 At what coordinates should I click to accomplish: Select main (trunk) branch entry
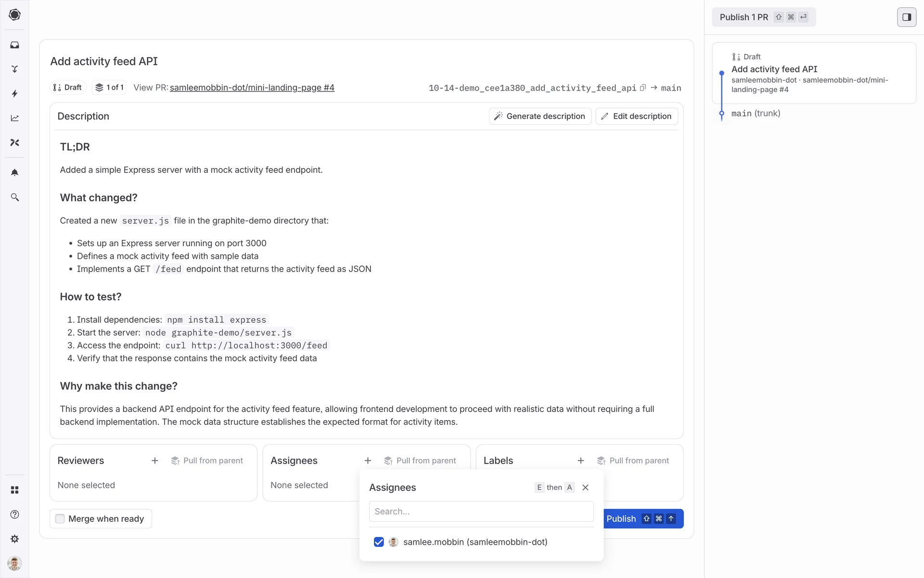[x=756, y=114]
